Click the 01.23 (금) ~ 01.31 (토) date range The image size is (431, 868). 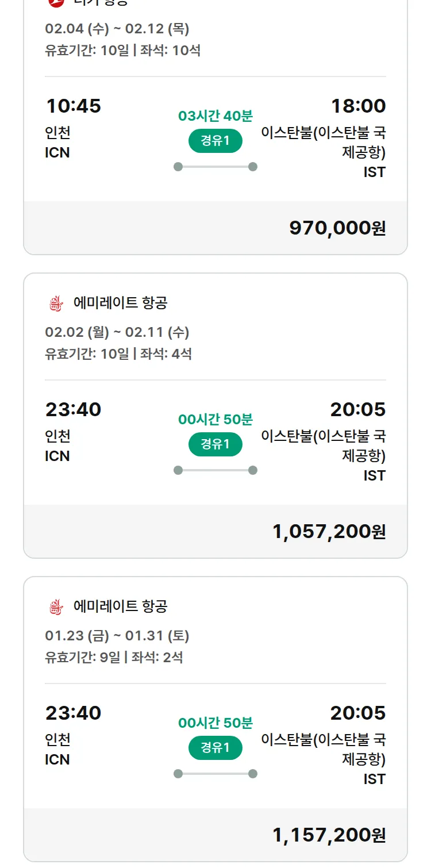(x=117, y=636)
